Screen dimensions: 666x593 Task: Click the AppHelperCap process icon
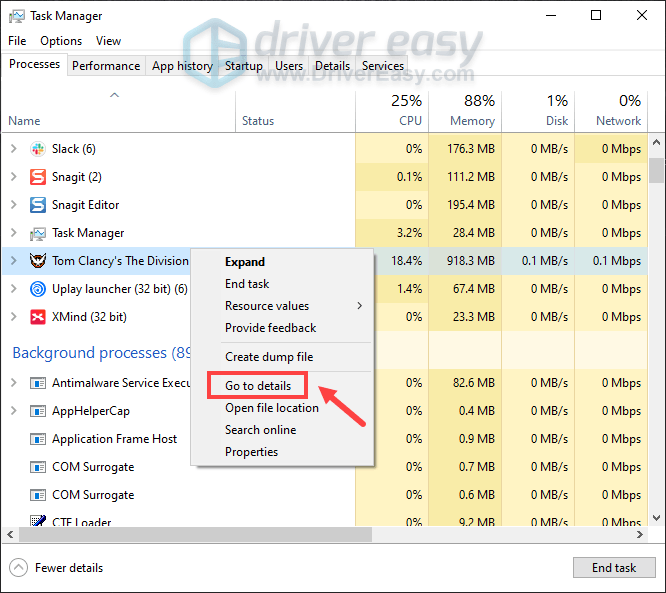38,411
